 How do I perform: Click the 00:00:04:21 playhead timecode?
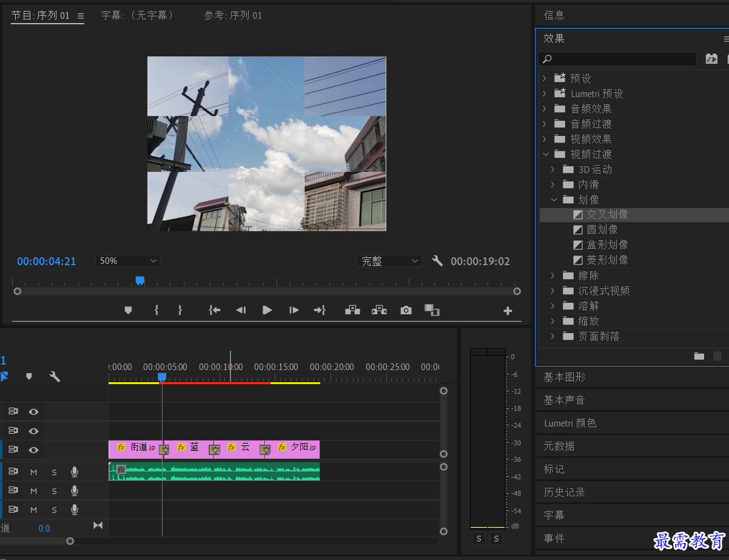point(47,261)
